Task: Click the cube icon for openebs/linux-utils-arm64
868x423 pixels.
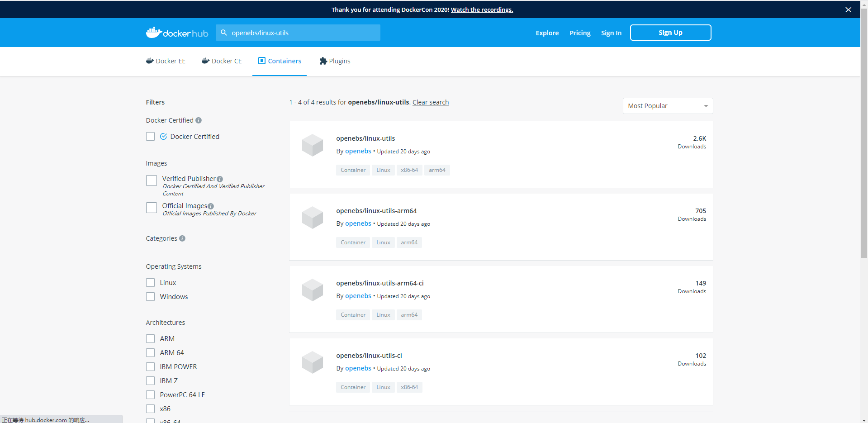Action: coord(313,218)
